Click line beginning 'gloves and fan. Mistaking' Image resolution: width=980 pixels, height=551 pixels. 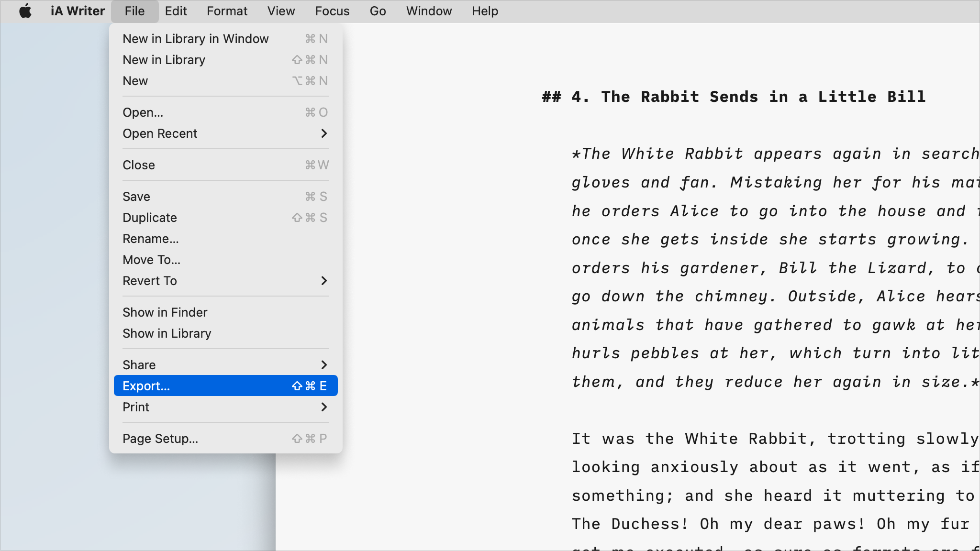[x=776, y=182]
